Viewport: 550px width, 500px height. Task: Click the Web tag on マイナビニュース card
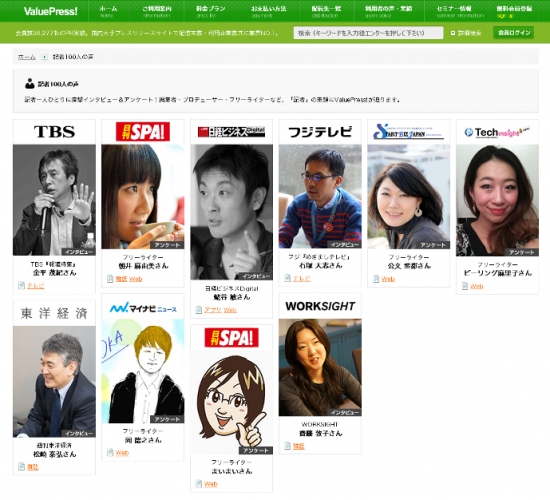click(122, 453)
